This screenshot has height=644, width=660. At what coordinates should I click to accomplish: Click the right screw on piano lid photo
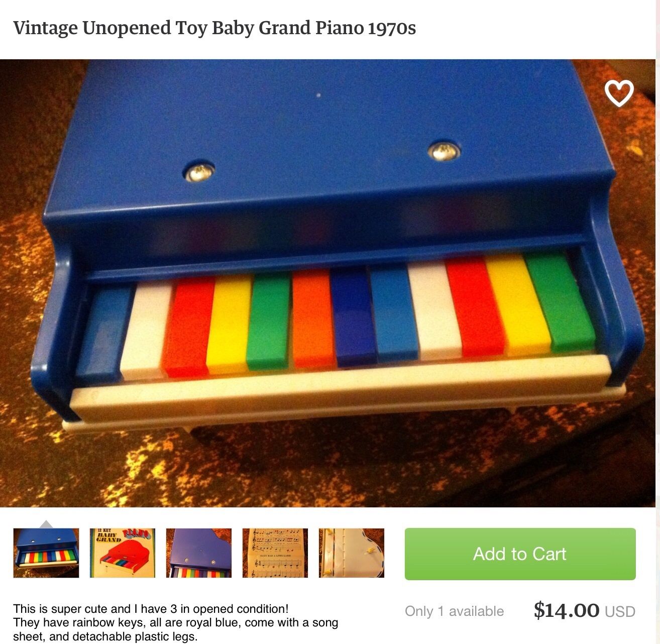pyautogui.click(x=443, y=150)
